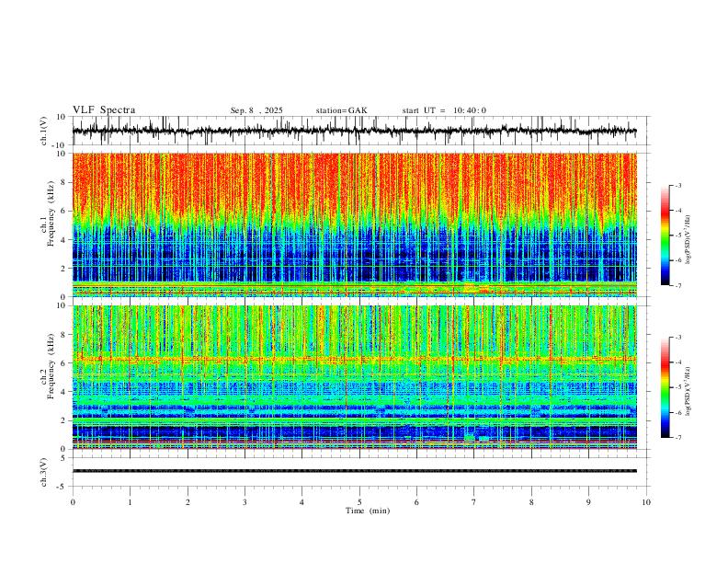728x563 pixels.
Task: Click time axis tick label '10'
Action: click(646, 502)
